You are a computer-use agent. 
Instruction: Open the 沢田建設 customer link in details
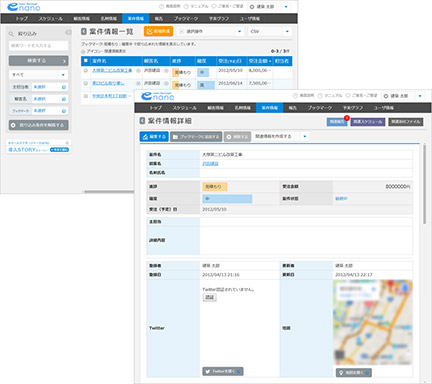click(210, 164)
